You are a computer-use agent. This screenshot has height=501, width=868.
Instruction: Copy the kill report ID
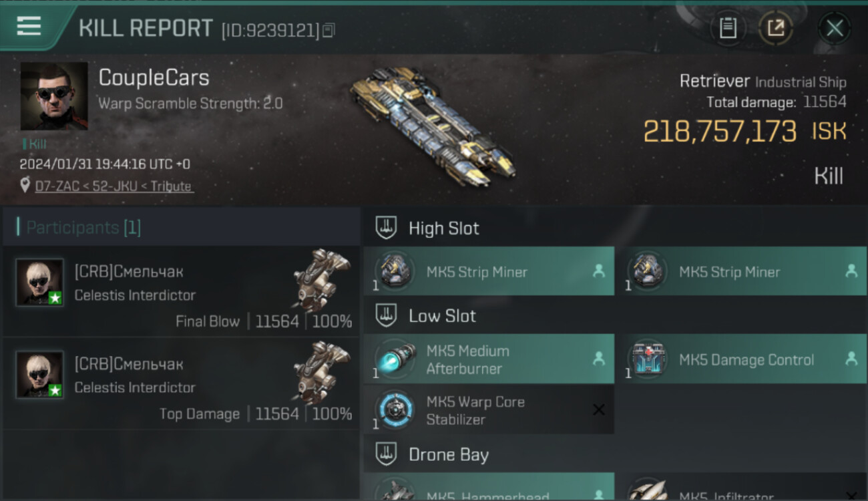click(x=328, y=30)
